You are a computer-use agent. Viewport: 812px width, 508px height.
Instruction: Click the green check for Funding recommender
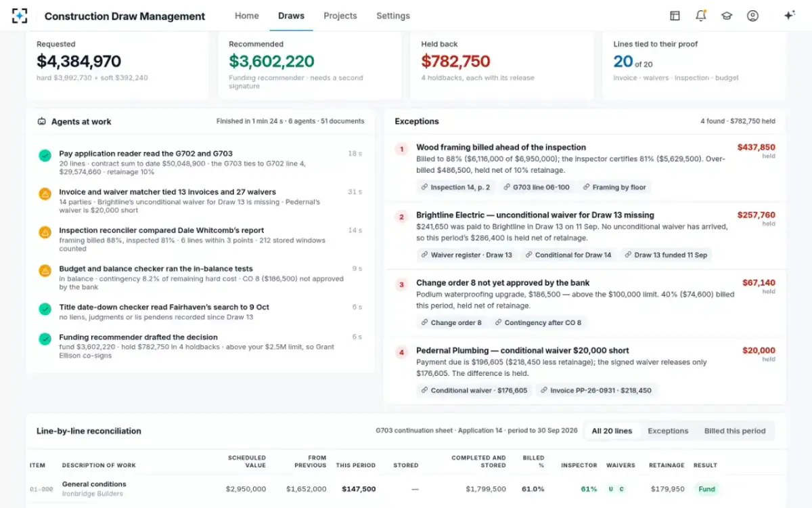pos(45,339)
